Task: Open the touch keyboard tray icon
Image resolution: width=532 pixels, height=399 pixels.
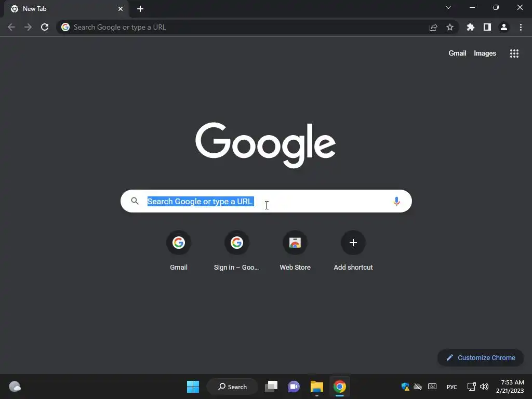Action: tap(432, 387)
